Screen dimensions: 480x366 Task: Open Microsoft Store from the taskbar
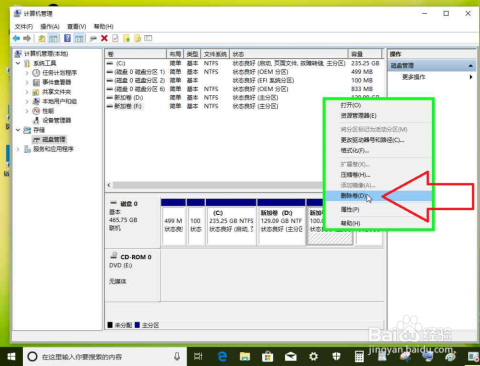pos(268,357)
